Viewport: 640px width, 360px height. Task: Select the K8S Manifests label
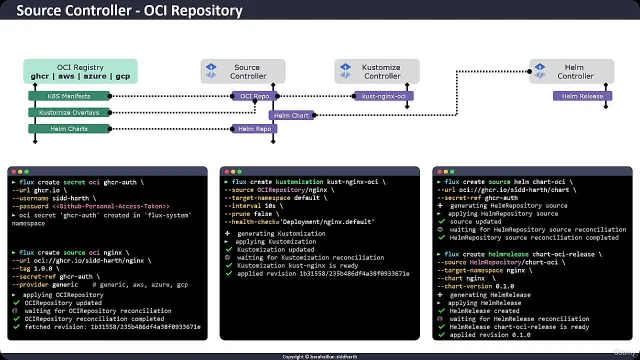click(x=69, y=96)
